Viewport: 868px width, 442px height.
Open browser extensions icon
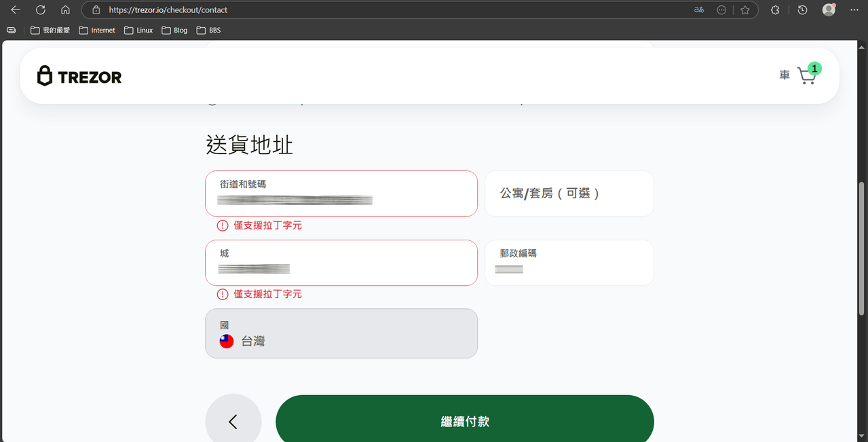[775, 10]
